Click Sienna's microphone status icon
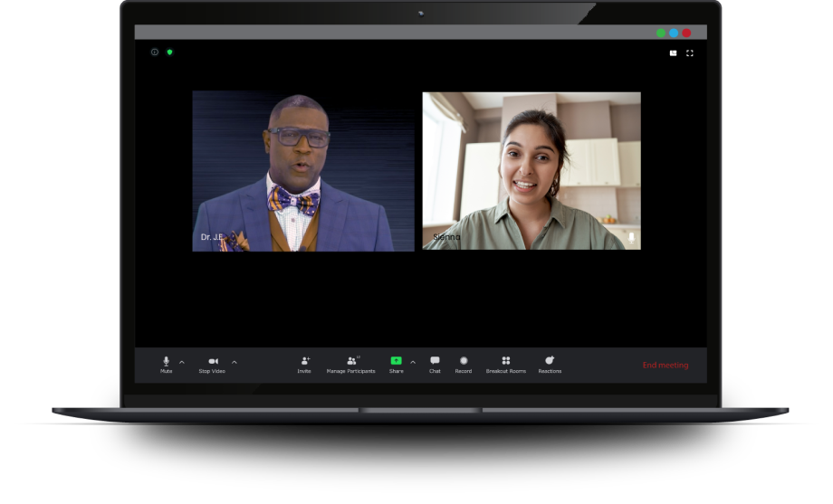Image resolution: width=833 pixels, height=504 pixels. [631, 237]
